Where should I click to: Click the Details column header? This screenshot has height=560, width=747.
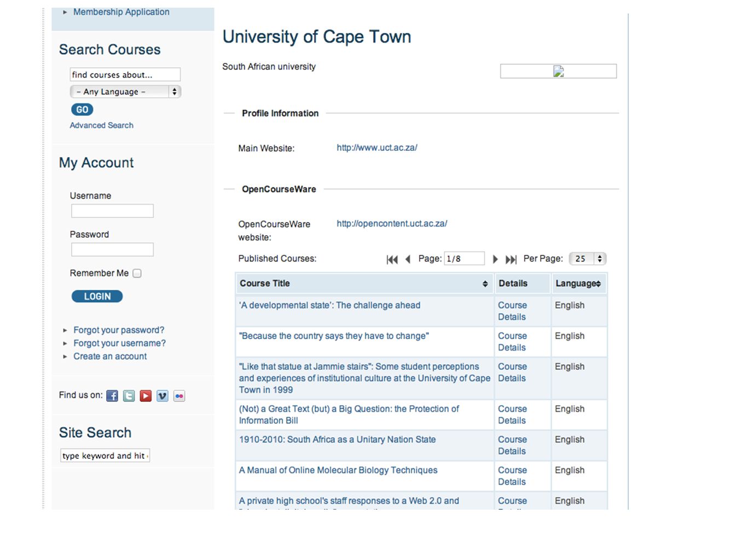click(x=522, y=284)
